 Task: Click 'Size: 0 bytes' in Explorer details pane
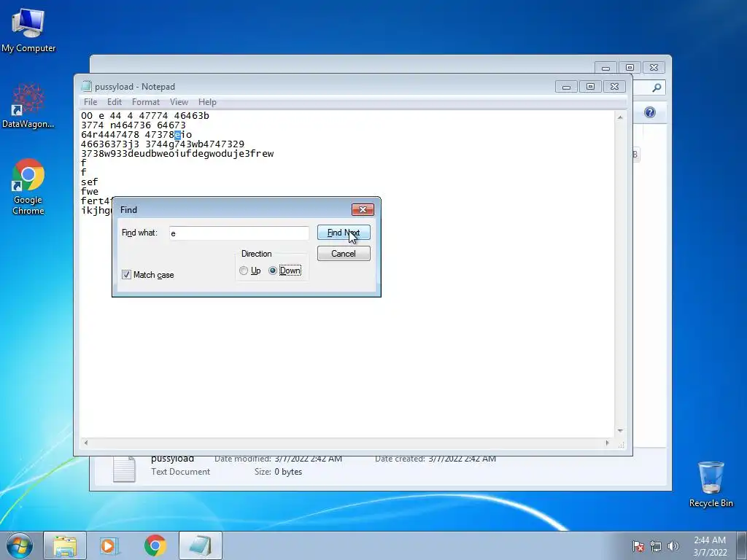tap(278, 472)
